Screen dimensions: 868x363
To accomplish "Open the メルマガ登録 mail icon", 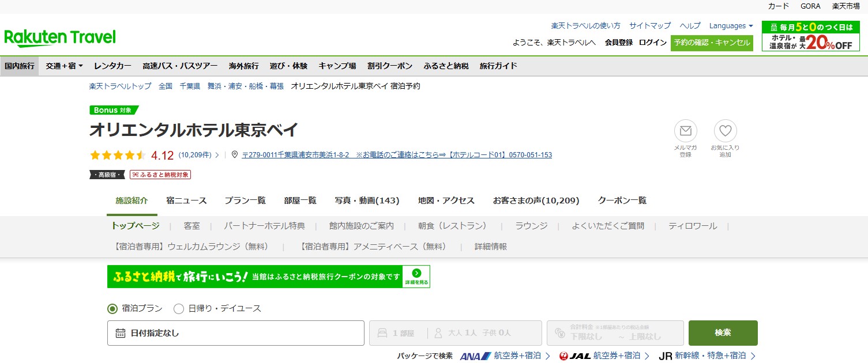I will click(x=685, y=131).
